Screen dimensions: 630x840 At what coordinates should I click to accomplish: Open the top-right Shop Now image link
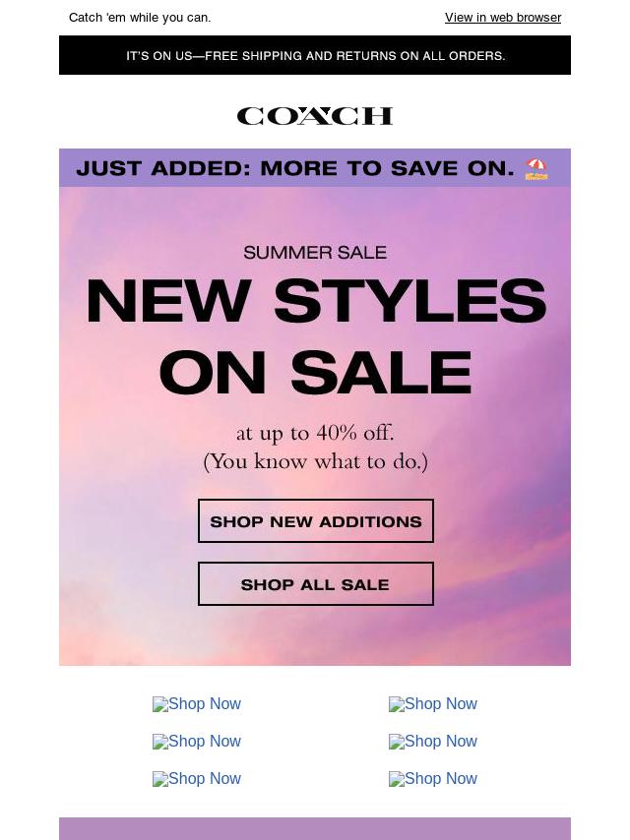(x=433, y=704)
